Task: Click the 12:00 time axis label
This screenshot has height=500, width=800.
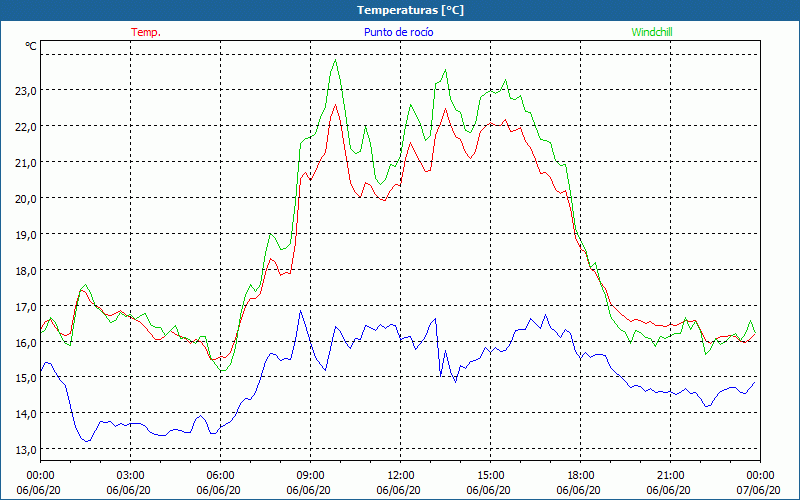Action: (401, 476)
